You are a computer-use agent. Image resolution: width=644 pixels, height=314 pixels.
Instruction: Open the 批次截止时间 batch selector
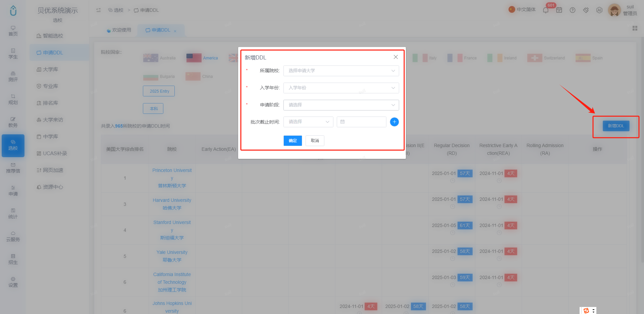pyautogui.click(x=308, y=122)
